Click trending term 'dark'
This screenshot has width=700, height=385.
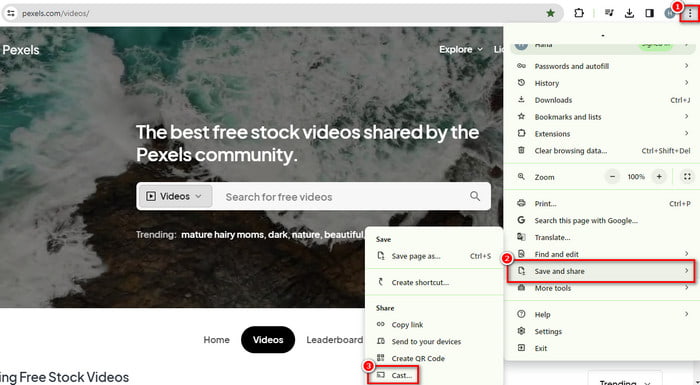point(278,234)
